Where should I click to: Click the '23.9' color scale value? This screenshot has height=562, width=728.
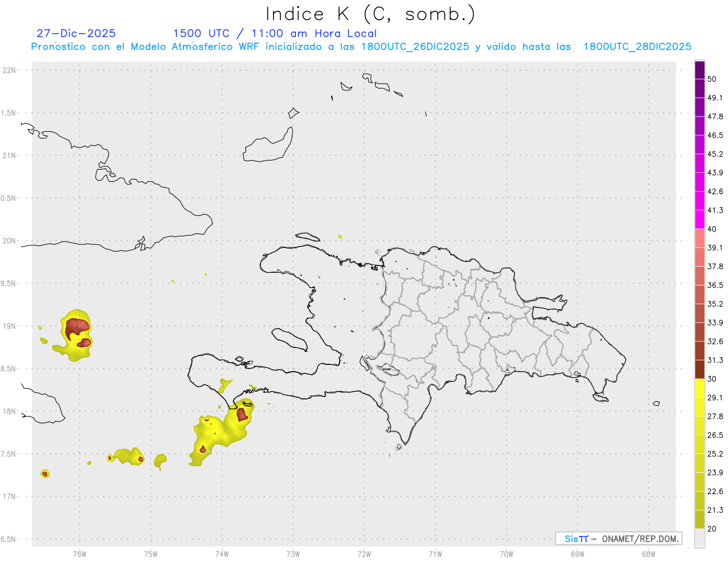click(x=715, y=473)
